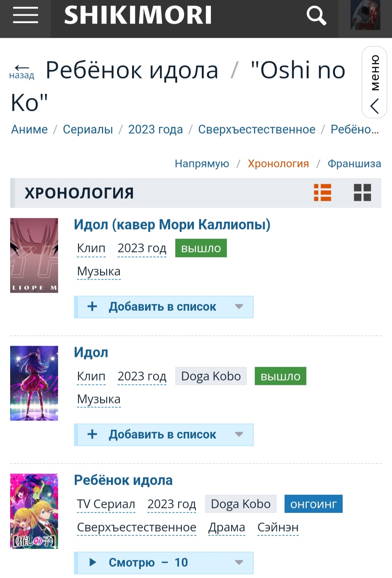392x578 pixels.
Task: Switch to the grid view icon
Action: pyautogui.click(x=363, y=192)
